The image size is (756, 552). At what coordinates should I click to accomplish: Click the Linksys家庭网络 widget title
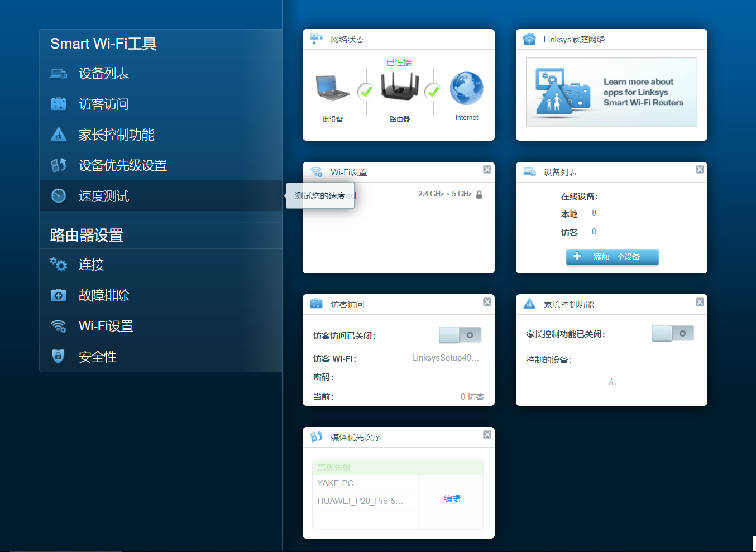coord(574,39)
